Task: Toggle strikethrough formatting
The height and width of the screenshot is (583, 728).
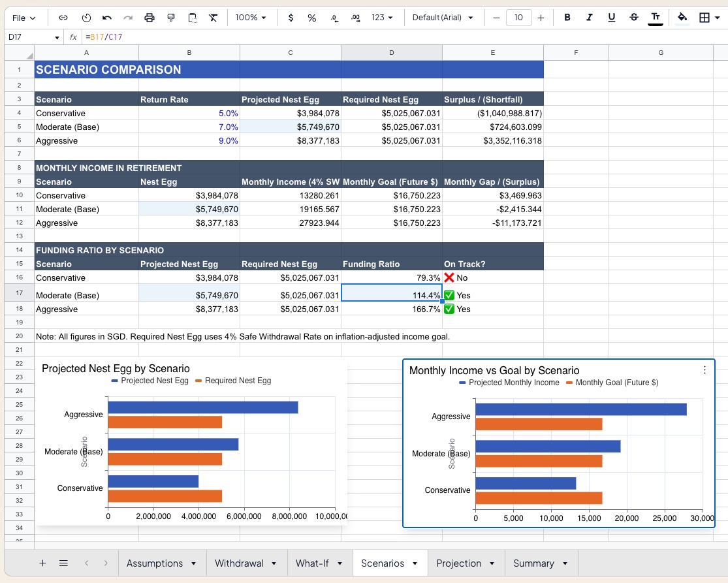Action: (x=634, y=18)
